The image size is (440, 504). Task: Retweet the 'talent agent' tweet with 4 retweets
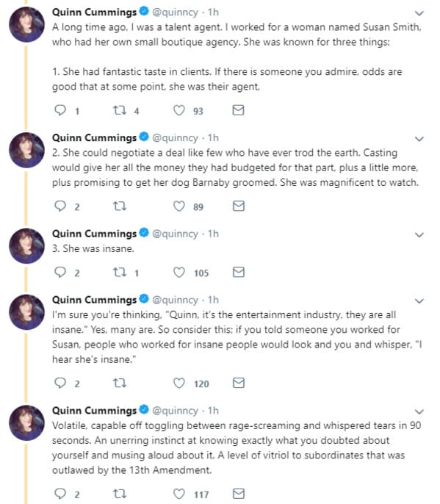pyautogui.click(x=120, y=110)
